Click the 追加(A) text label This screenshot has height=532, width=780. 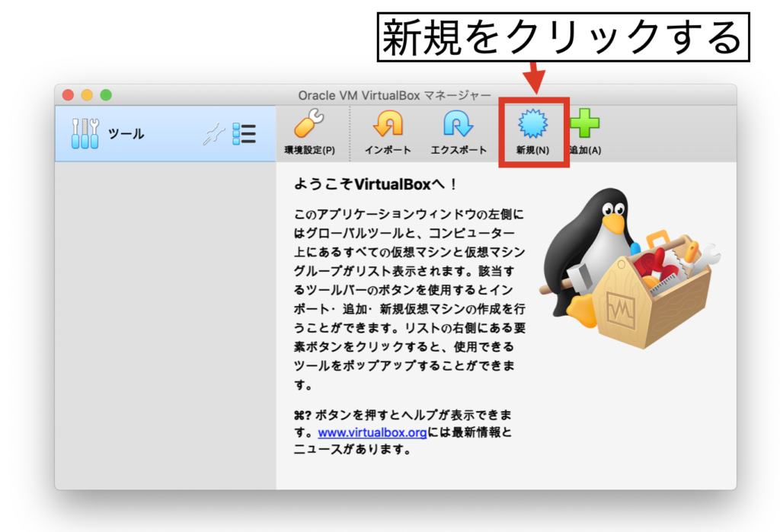[585, 150]
